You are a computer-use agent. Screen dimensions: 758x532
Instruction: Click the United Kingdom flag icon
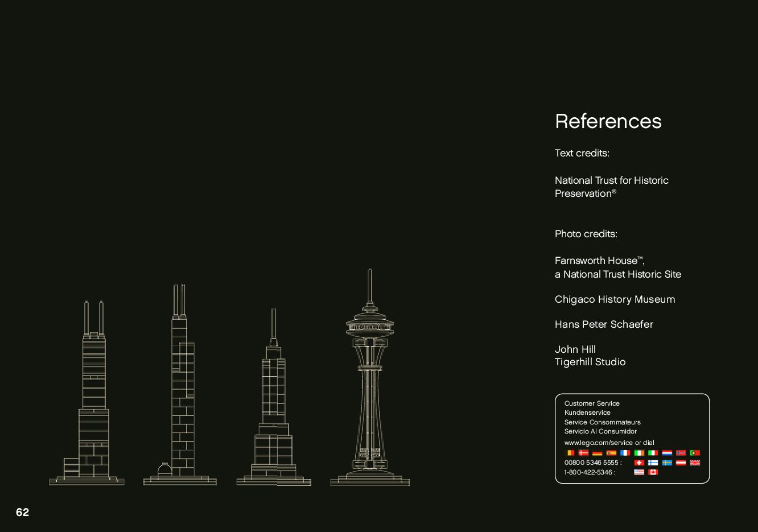(695, 463)
